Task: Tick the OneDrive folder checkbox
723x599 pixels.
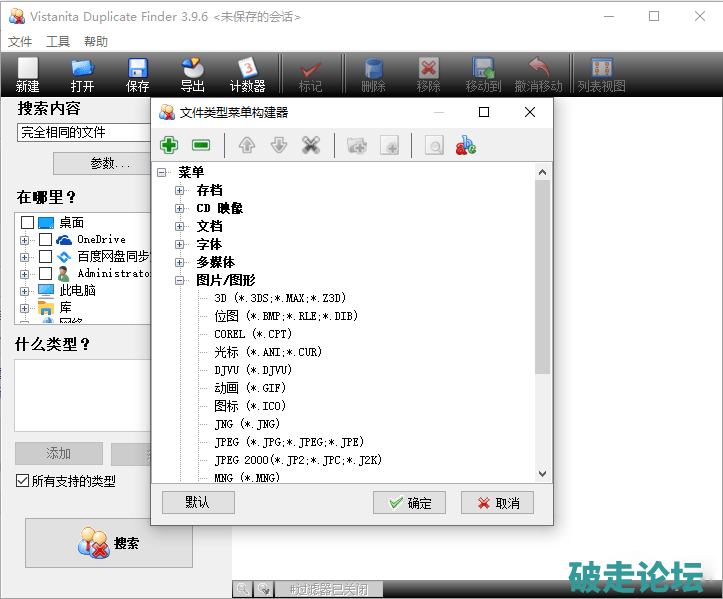Action: point(45,240)
